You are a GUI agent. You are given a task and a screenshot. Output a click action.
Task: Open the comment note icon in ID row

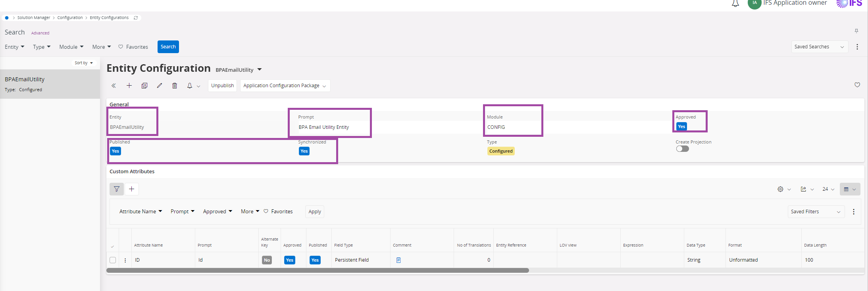click(398, 260)
